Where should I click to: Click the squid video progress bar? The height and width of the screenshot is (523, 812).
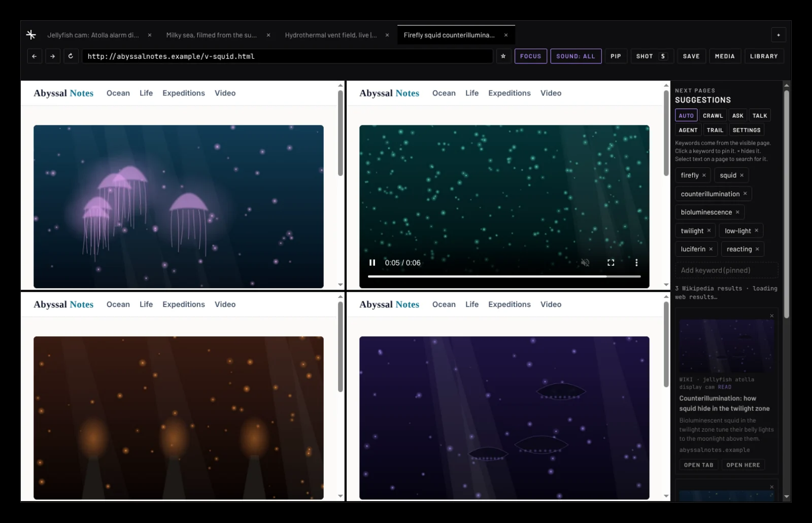(x=504, y=276)
